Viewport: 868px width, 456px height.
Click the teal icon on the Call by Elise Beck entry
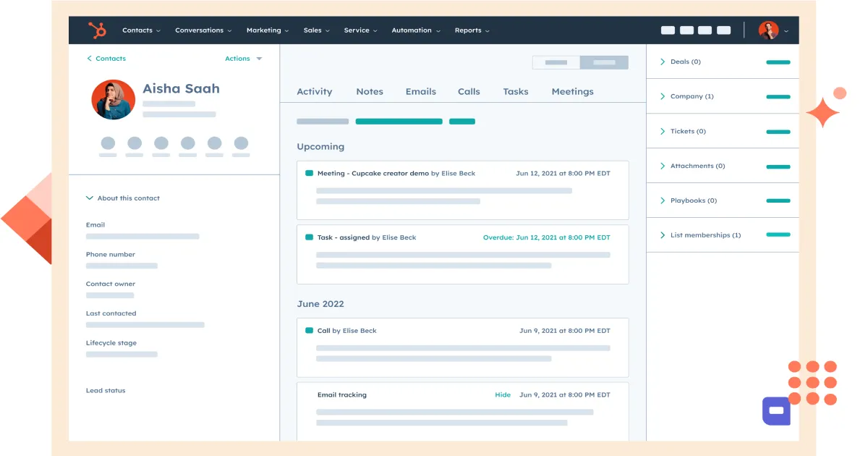pyautogui.click(x=309, y=330)
